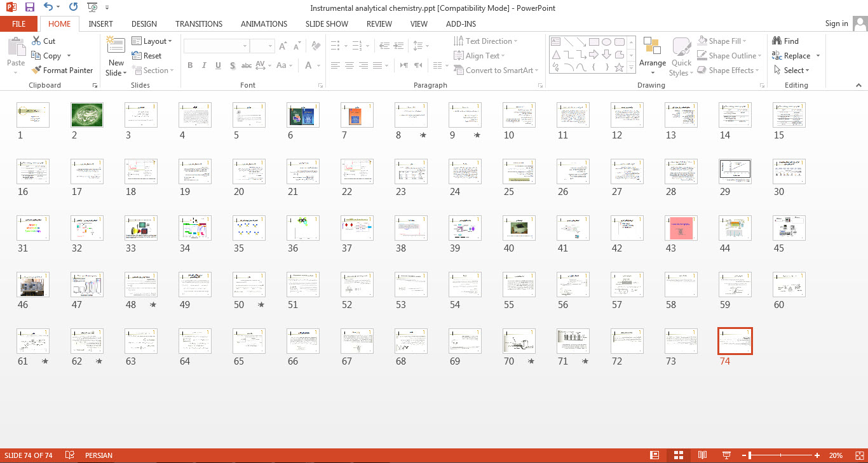Switch to Normal view in status bar
The image size is (868, 463).
654,455
